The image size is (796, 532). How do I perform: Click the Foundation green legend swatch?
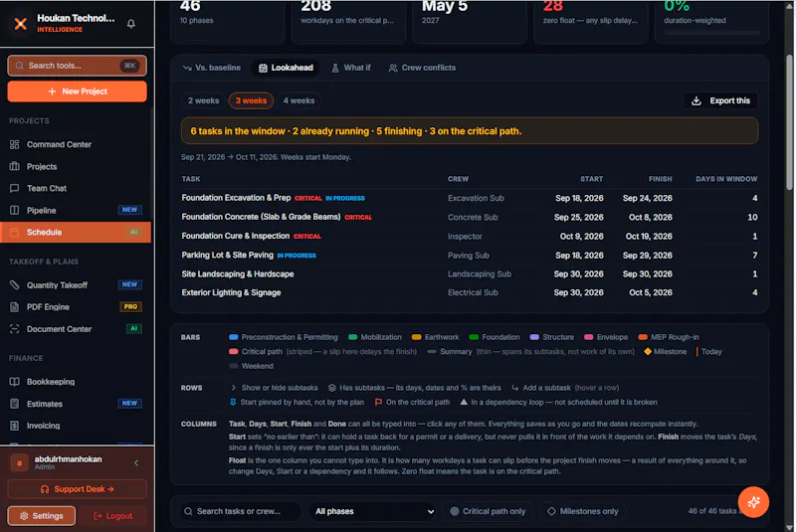point(474,337)
